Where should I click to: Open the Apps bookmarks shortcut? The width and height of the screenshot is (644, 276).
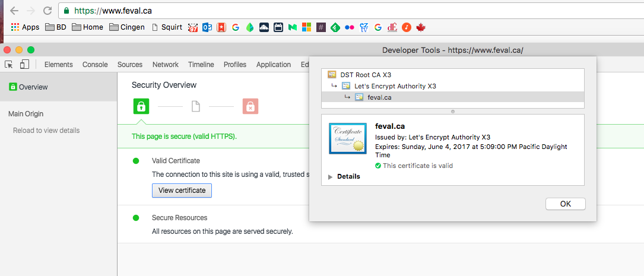(25, 27)
